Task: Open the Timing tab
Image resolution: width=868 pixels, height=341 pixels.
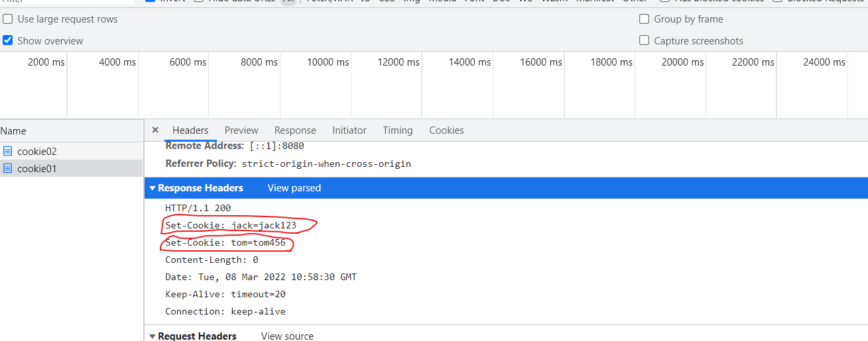Action: point(398,130)
